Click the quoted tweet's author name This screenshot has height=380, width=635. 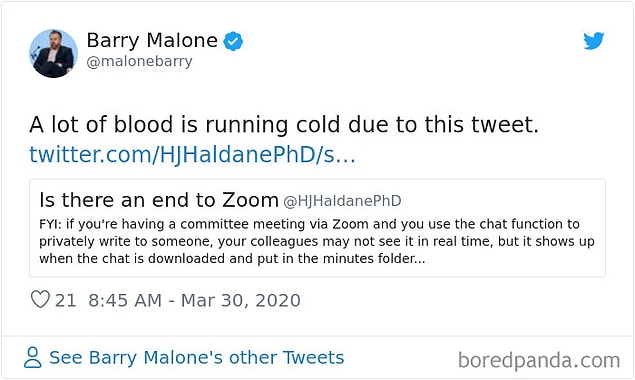159,200
